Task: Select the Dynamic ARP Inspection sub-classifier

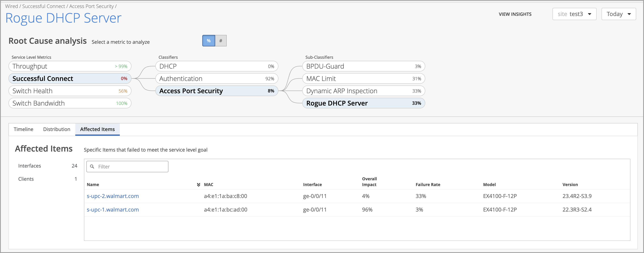Action: coord(363,91)
